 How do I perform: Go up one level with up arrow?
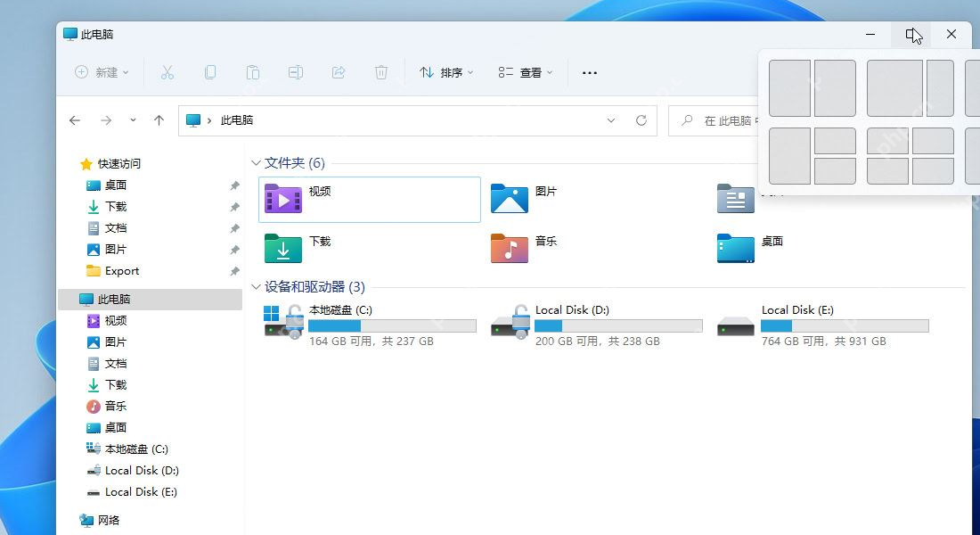(159, 120)
